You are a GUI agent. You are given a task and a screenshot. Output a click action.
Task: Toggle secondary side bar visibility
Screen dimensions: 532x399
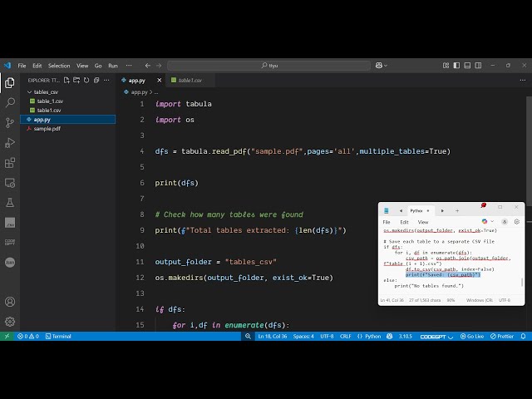point(478,66)
